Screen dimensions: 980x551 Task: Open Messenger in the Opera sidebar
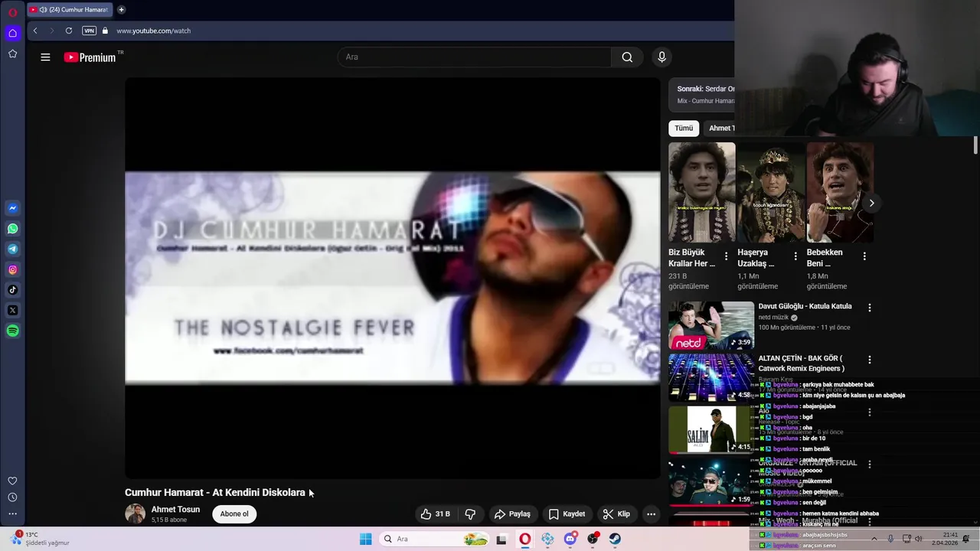(12, 208)
